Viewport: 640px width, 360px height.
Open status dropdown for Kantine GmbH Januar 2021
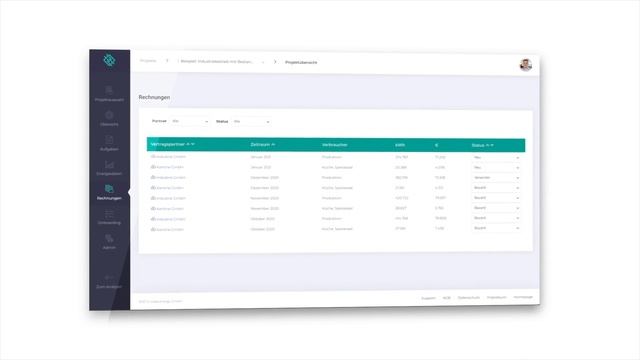(x=496, y=167)
